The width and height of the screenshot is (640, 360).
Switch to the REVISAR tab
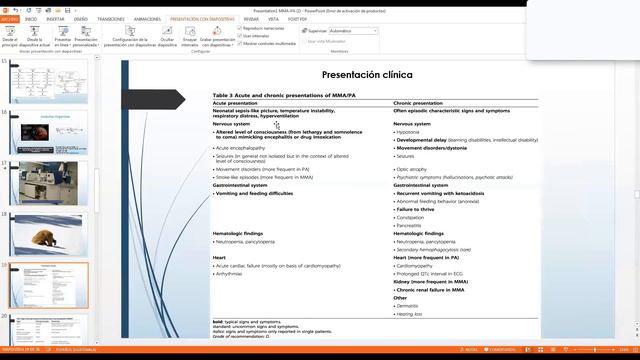[x=251, y=19]
